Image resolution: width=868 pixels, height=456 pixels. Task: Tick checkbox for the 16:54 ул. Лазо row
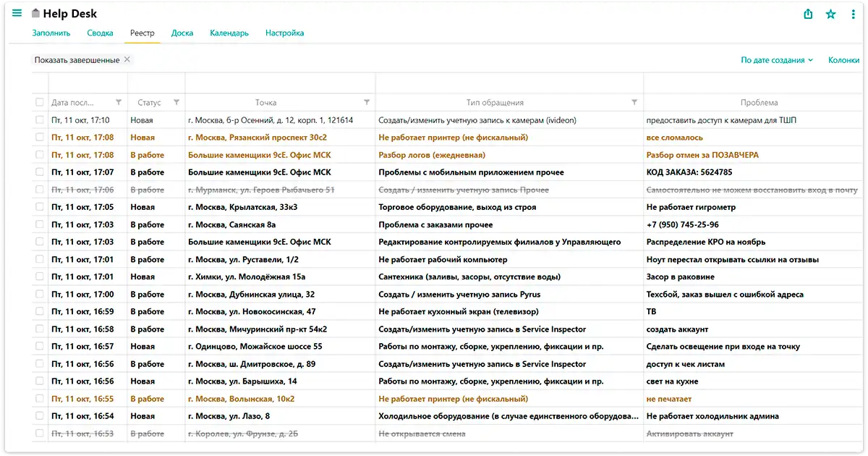tap(40, 416)
